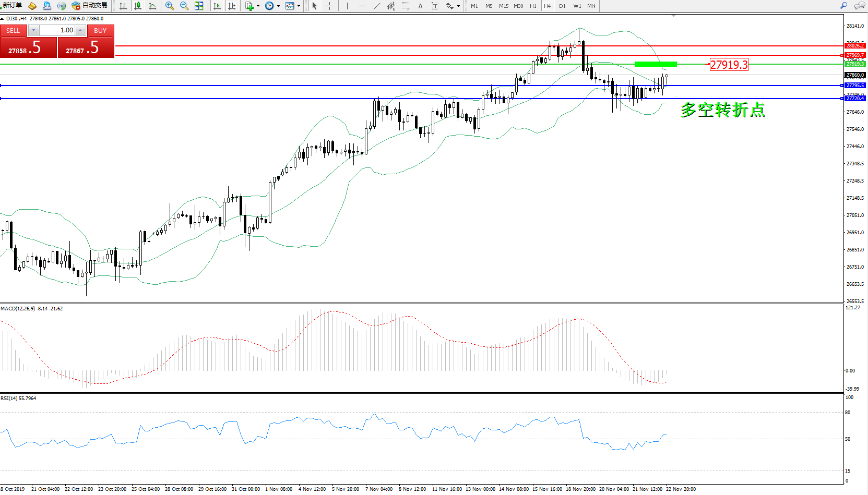Select the Fibonacci retracement tool
The image size is (868, 495).
tap(406, 6)
